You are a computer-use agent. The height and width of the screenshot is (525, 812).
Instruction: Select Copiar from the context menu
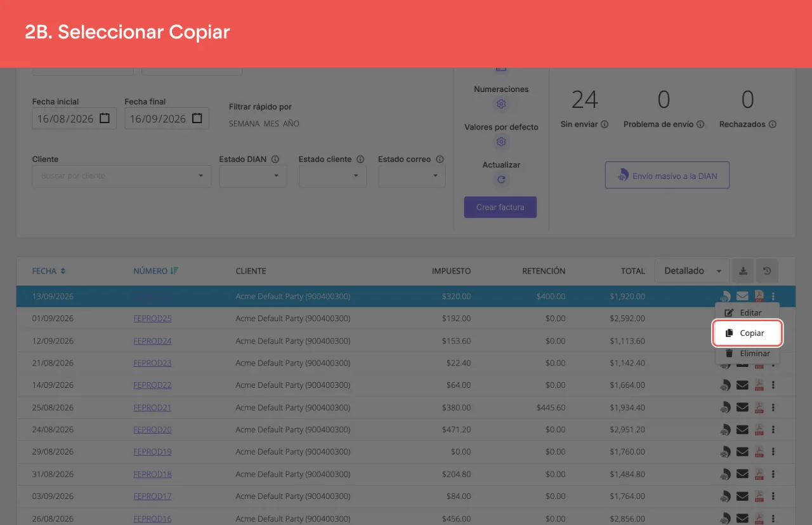tap(747, 333)
